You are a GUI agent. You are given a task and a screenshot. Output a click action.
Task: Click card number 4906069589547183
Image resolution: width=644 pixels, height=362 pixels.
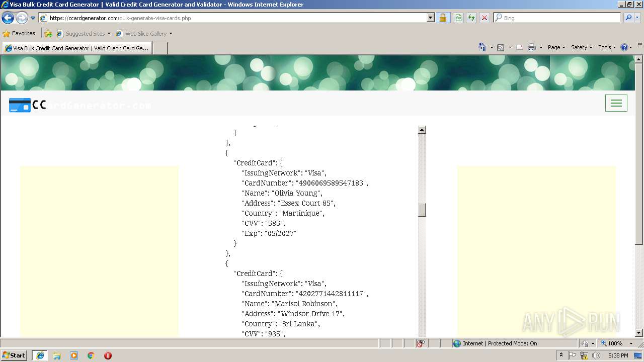pos(331,183)
